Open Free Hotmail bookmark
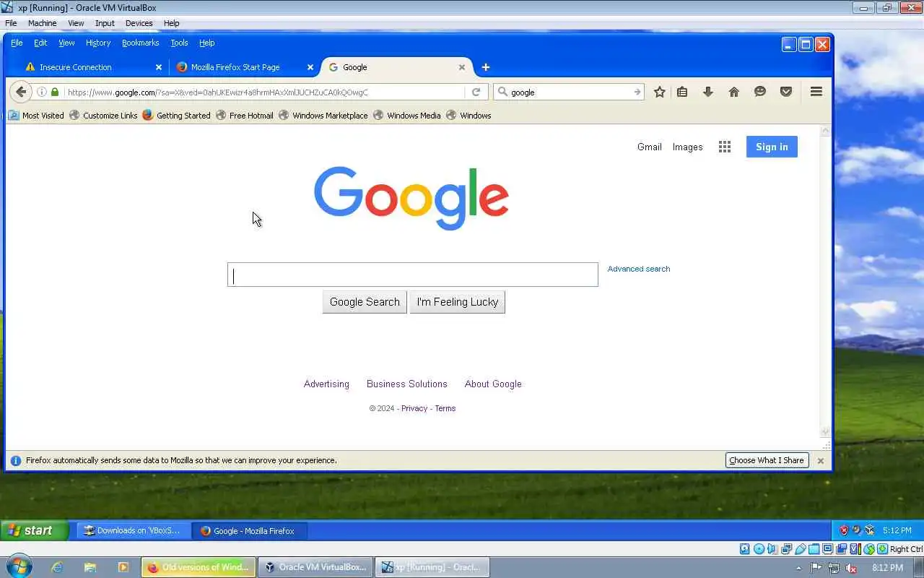Screen dimensions: 924x578 pos(245,116)
